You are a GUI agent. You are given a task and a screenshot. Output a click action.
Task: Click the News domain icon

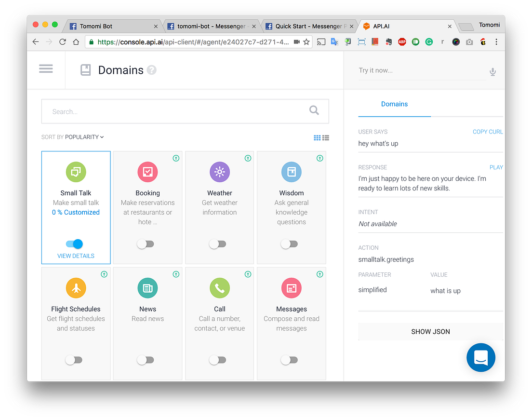(147, 288)
